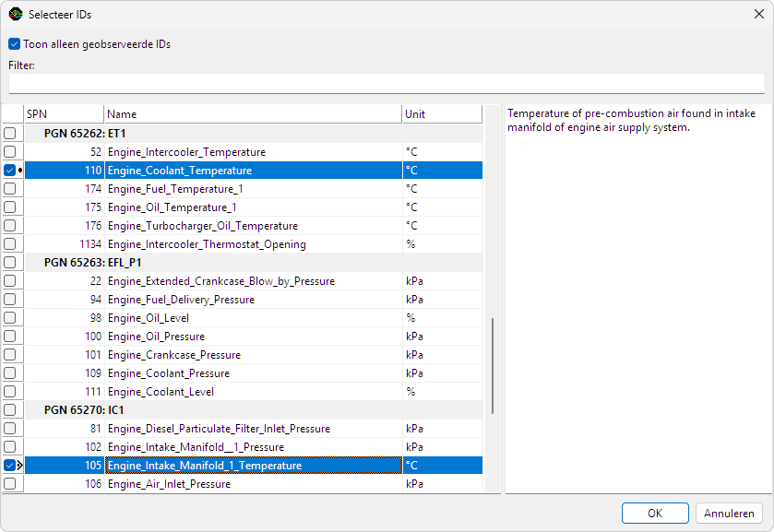Check Engine_Fuel_Delivery_Pressure checkbox
Image resolution: width=774 pixels, height=532 pixels.
(10, 299)
